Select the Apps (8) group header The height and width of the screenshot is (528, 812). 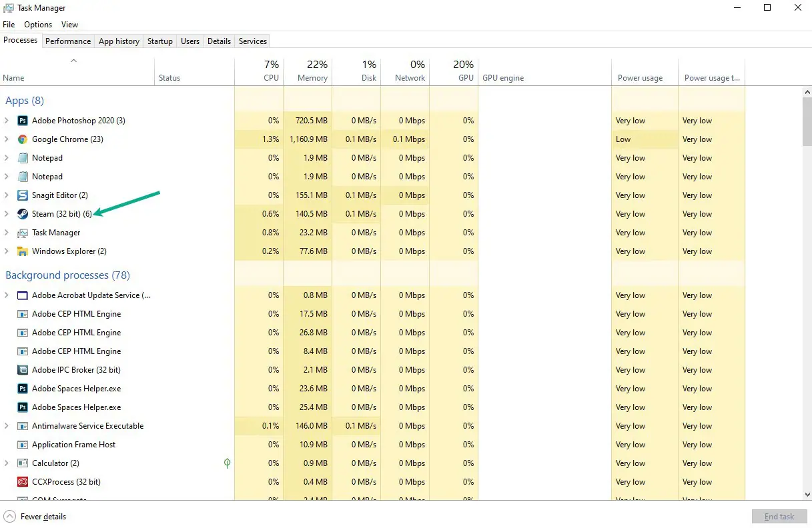25,101
